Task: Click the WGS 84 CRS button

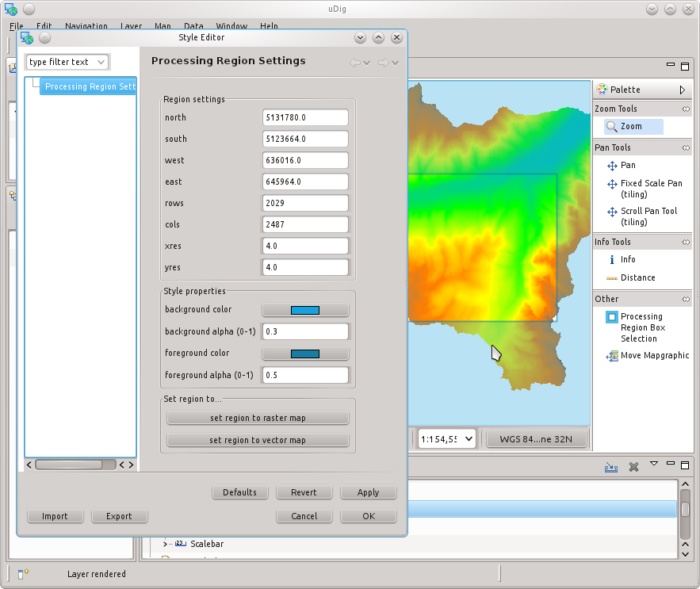Action: (x=536, y=439)
